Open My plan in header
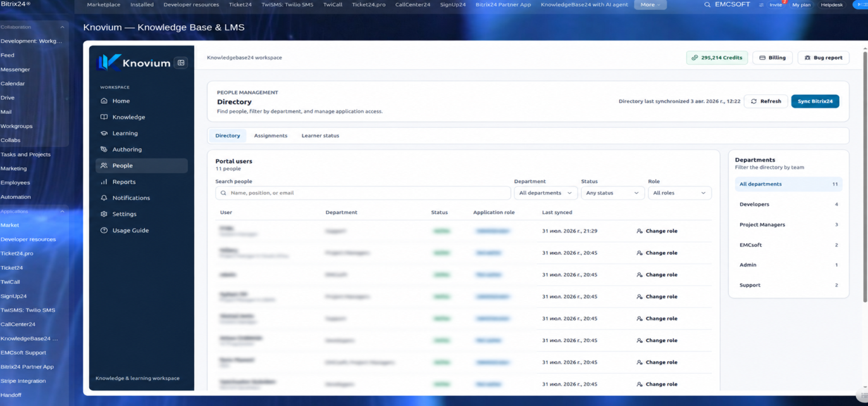Image resolution: width=868 pixels, height=406 pixels. click(x=801, y=4)
